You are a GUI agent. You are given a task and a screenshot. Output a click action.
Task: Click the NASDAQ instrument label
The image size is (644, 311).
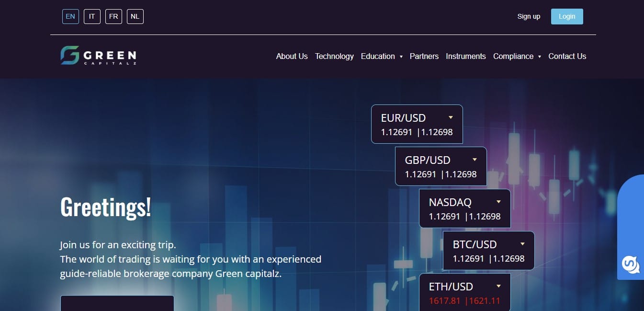click(450, 202)
